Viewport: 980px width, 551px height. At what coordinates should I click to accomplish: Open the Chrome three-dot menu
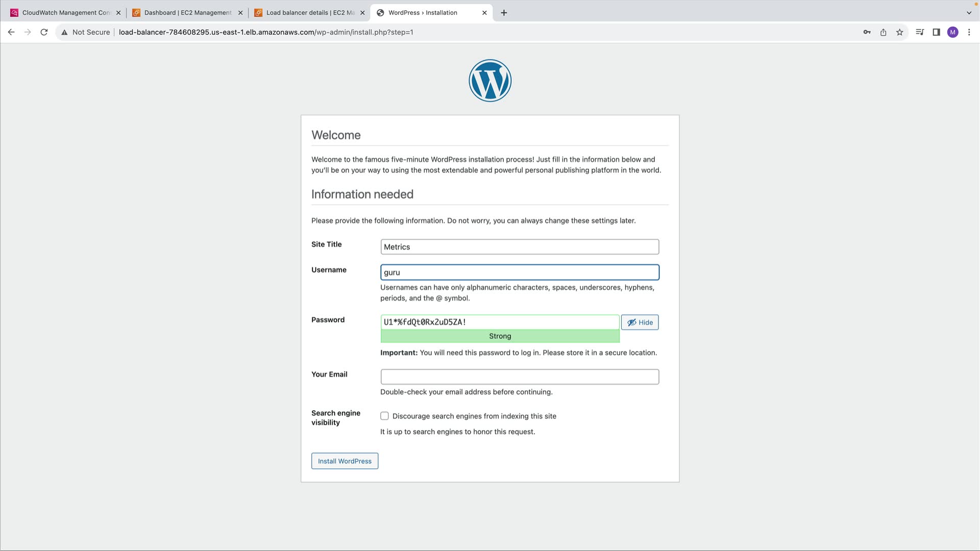[x=969, y=32]
